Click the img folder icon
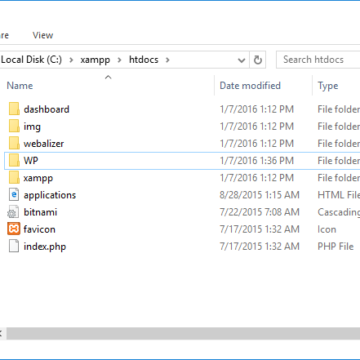Screen dimensions: 360x360 [14, 126]
